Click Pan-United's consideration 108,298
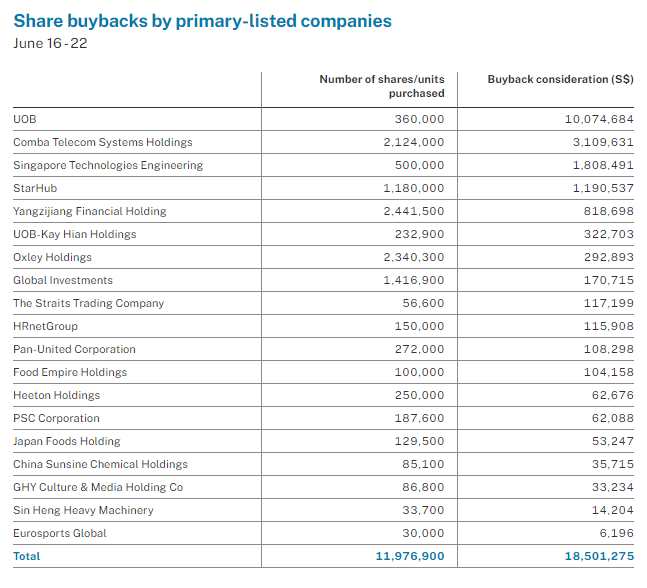This screenshot has height=588, width=647. tap(609, 349)
